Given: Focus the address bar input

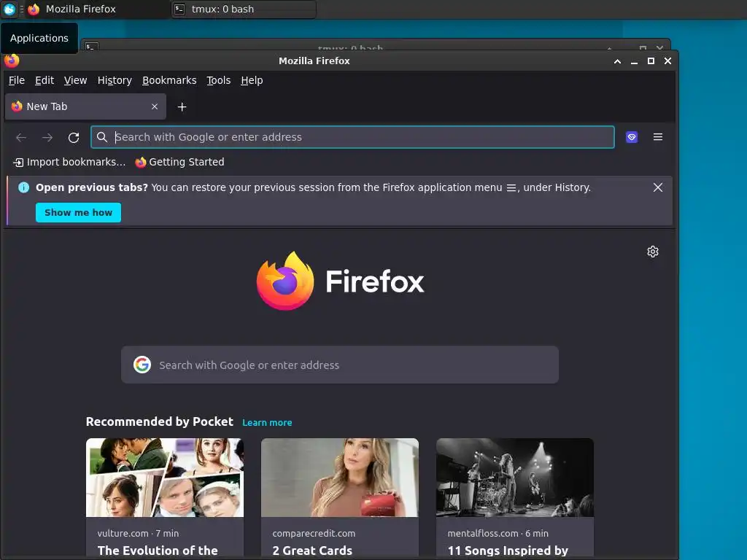Looking at the screenshot, I should (352, 137).
